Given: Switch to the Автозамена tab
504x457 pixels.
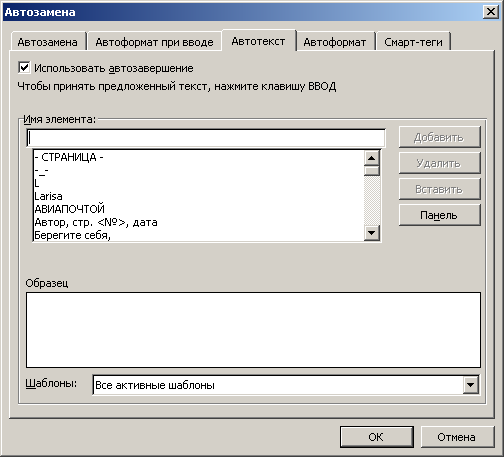Looking at the screenshot, I should (x=48, y=42).
